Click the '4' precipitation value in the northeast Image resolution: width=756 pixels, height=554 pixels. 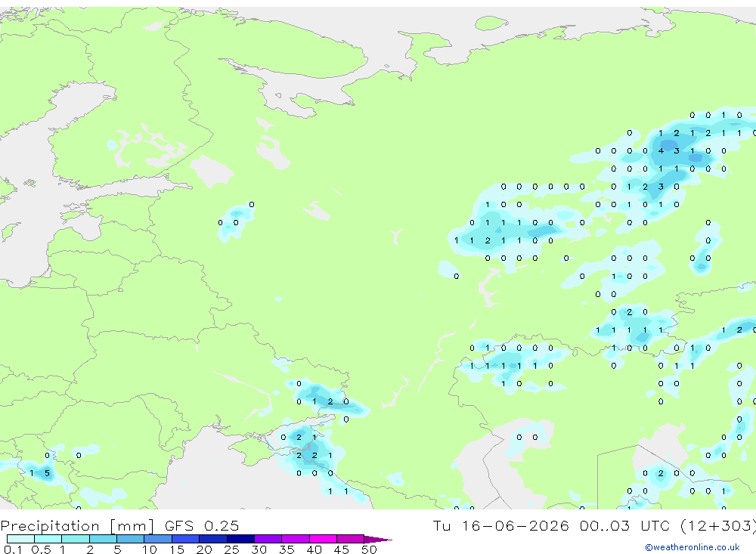(x=661, y=151)
